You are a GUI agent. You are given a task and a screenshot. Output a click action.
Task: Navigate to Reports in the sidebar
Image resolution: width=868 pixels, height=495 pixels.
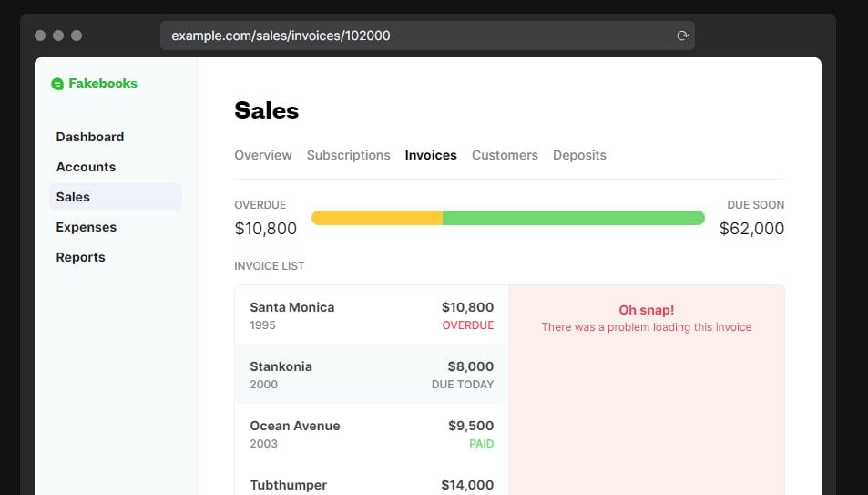(80, 257)
